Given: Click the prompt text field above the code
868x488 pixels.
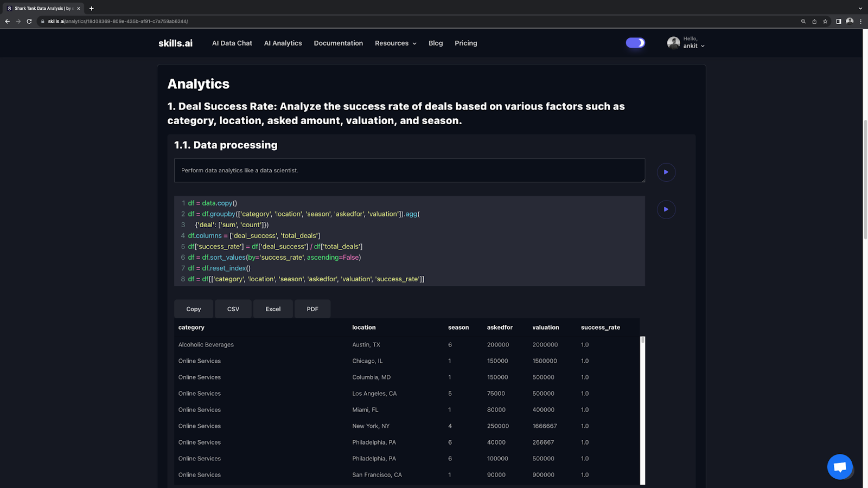Looking at the screenshot, I should point(409,170).
